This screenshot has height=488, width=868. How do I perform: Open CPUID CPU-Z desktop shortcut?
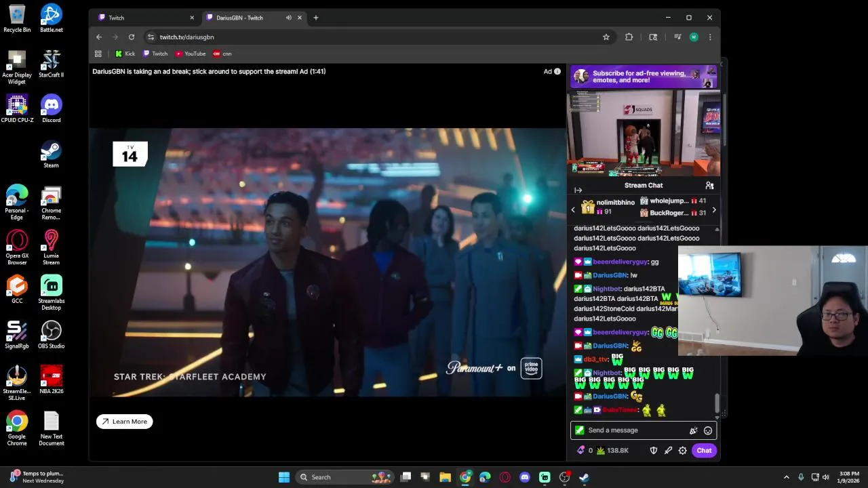click(17, 108)
